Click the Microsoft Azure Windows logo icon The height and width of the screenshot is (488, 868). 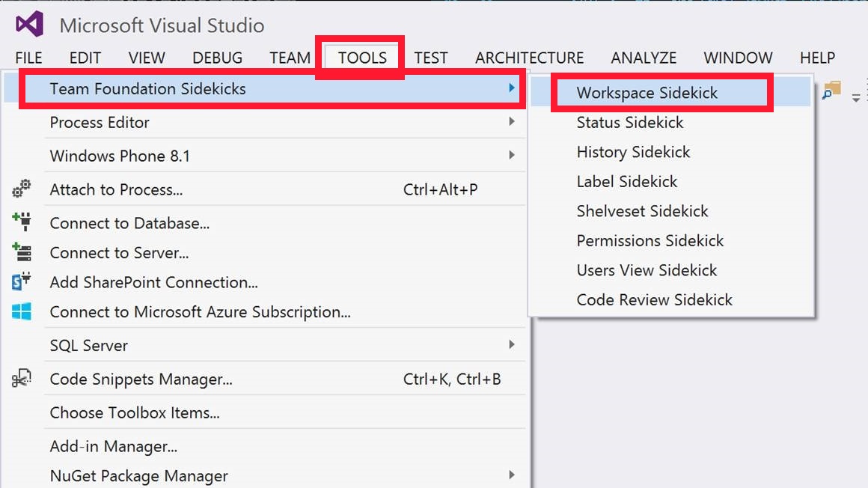tap(22, 311)
